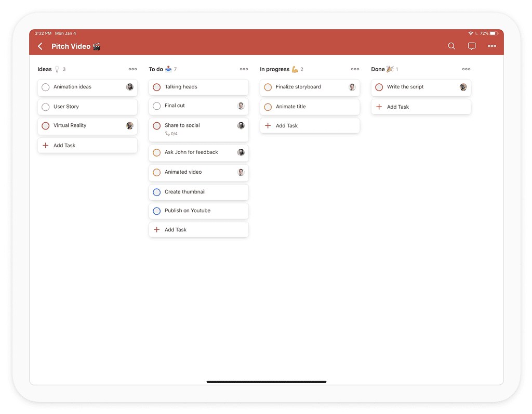The image size is (532, 414).
Task: Open the Done column's more options menu
Action: 466,69
